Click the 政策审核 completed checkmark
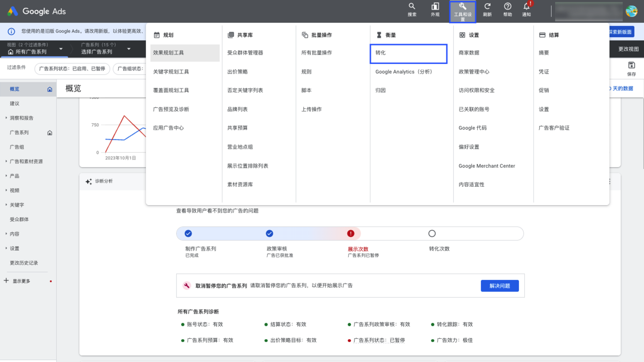Image resolution: width=644 pixels, height=362 pixels. [x=269, y=233]
